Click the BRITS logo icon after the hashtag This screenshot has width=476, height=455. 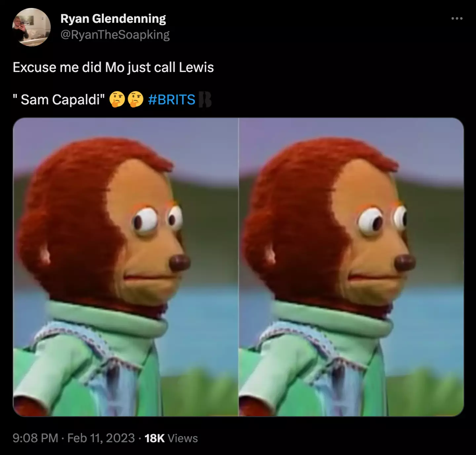205,100
